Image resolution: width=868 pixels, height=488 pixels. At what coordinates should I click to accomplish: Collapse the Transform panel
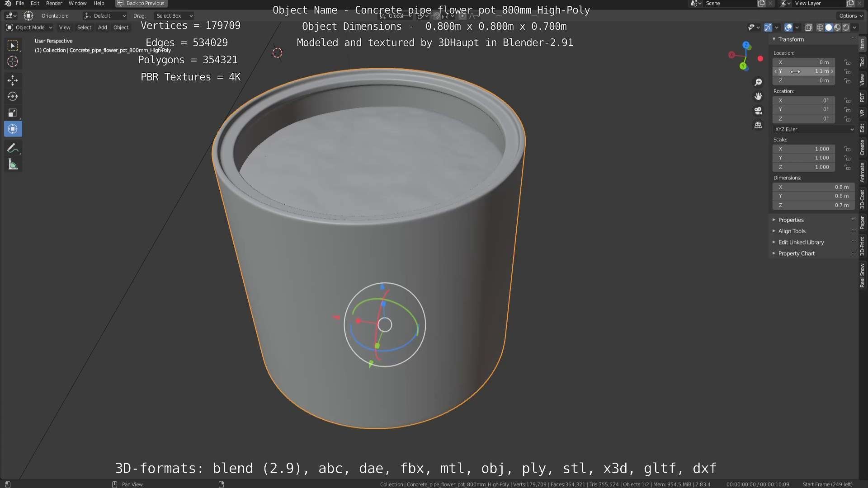[x=774, y=39]
